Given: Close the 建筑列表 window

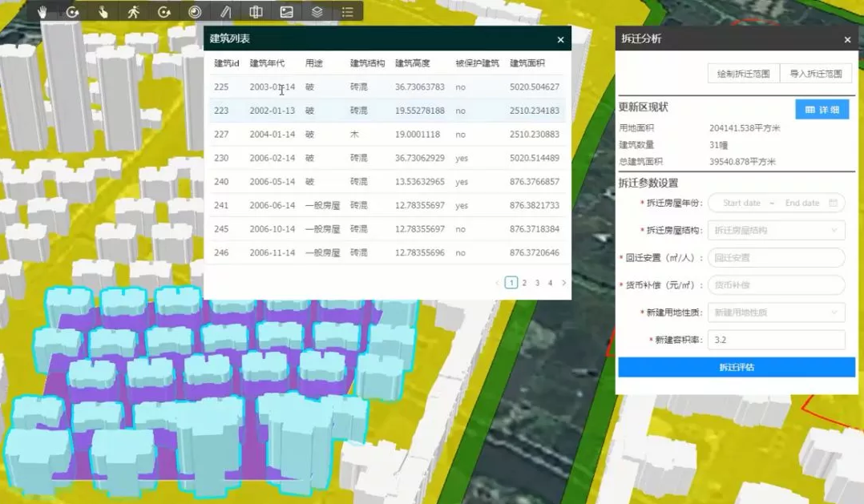Looking at the screenshot, I should [560, 39].
